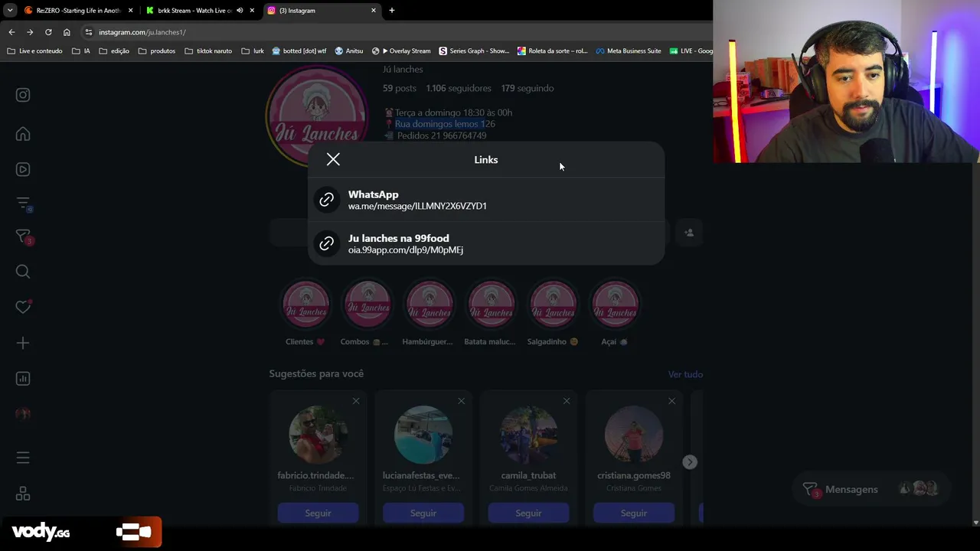
Task: Follow fabricio.trindade with Seguir
Action: tap(318, 513)
